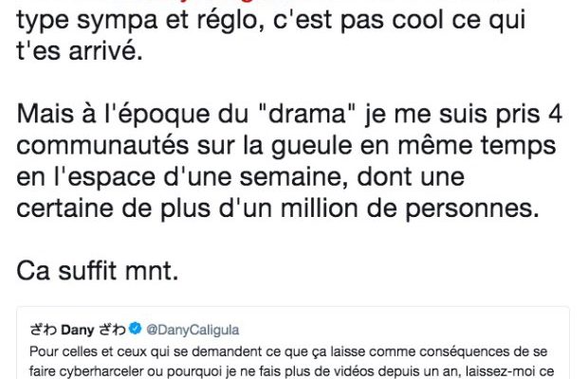Click the line 'type sympa et réglo'
This screenshot has width=588, height=379.
click(x=140, y=21)
